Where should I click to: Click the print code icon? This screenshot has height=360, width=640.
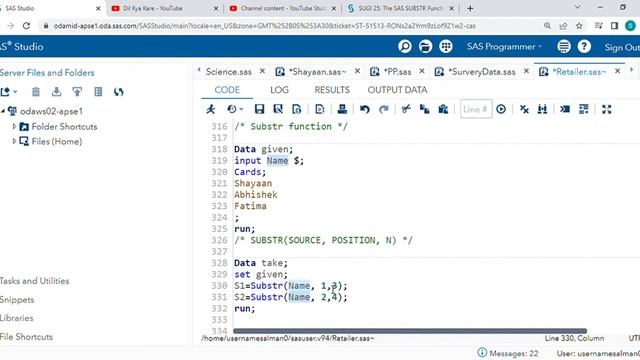342,109
